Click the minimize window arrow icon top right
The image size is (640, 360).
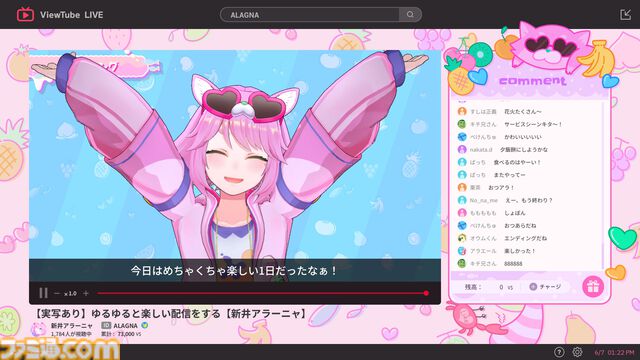tap(625, 15)
